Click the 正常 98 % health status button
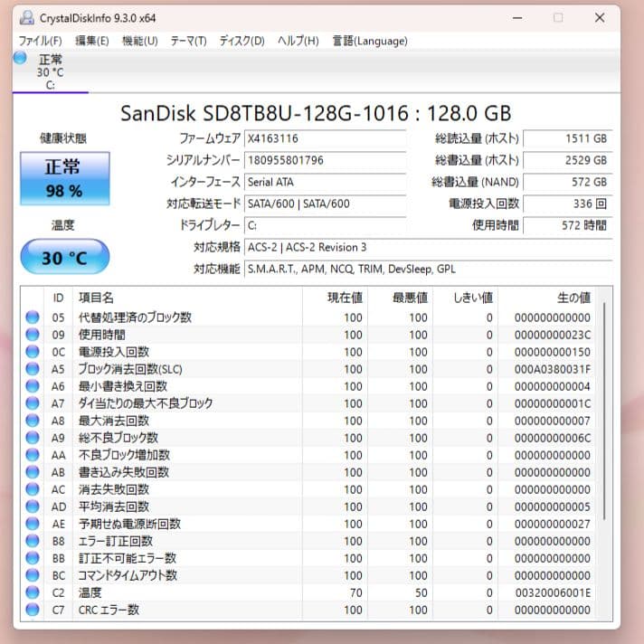644x644 pixels. 65,179
